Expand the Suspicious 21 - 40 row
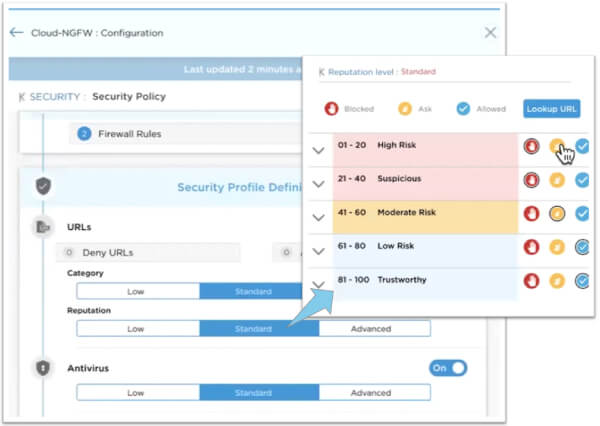 (319, 184)
